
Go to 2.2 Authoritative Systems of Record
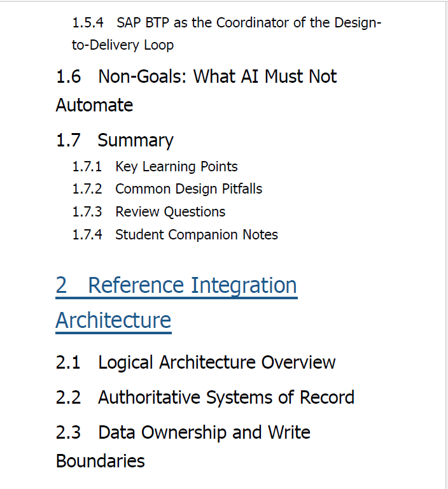(x=205, y=397)
